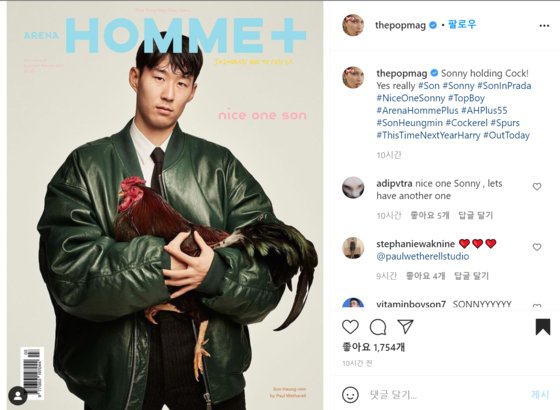560x410 pixels.
Task: Open the three-dot more options menu
Action: [x=544, y=25]
